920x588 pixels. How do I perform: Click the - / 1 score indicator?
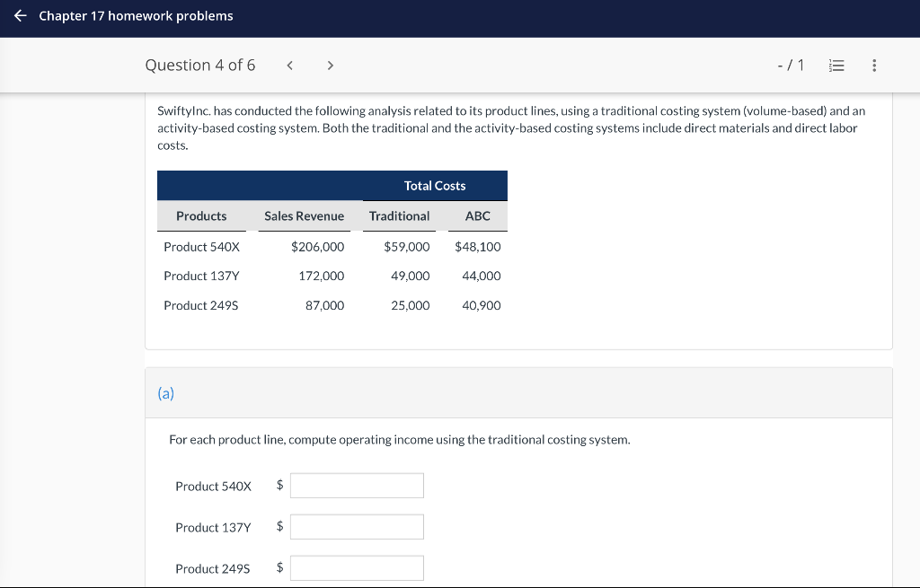[791, 65]
